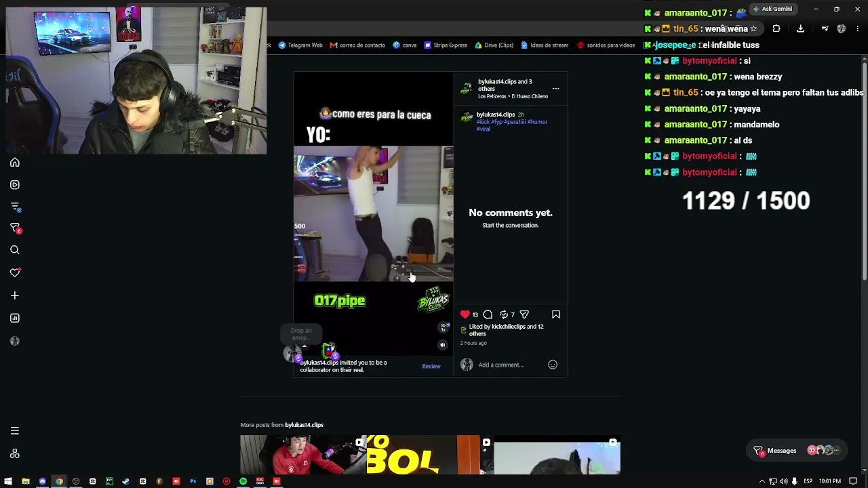
Task: Repost the reel using the repost icon
Action: coord(504,314)
